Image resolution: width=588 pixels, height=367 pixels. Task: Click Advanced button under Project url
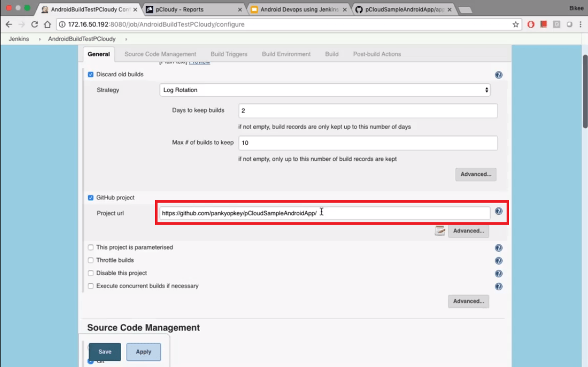pos(469,231)
